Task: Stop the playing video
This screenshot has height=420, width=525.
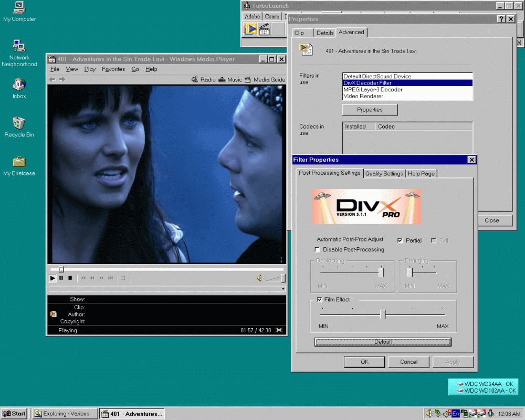Action: [70, 278]
